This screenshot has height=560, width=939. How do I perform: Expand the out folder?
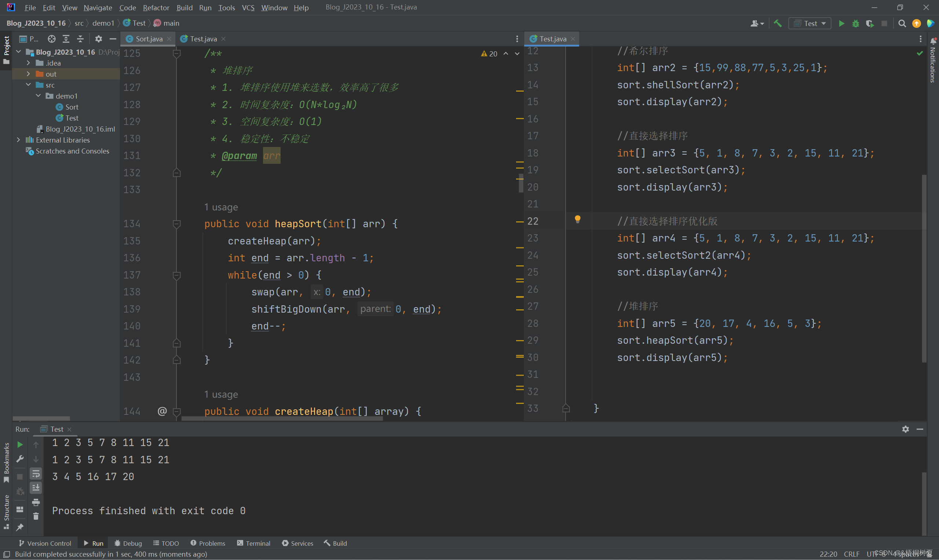tap(28, 74)
